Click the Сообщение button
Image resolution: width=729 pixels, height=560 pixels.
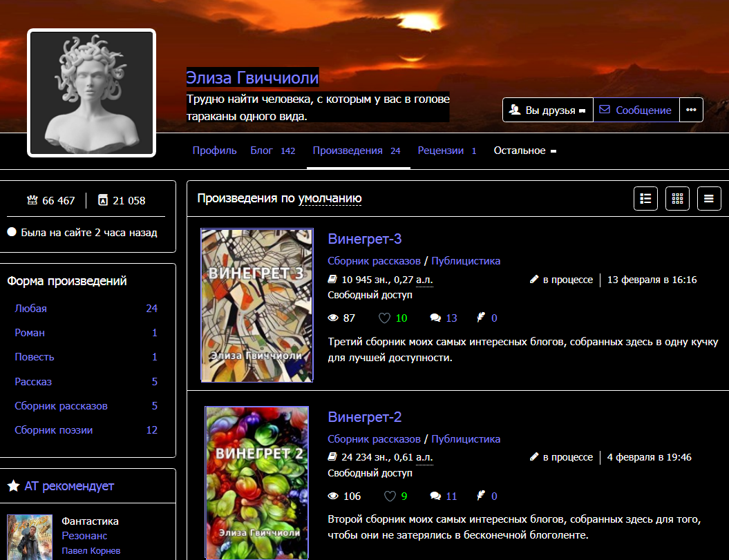pyautogui.click(x=636, y=110)
